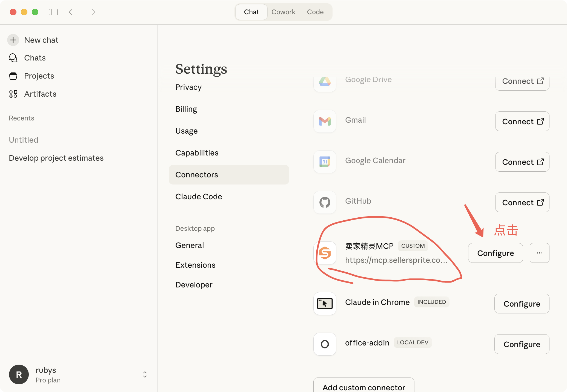Toggle the sidebar panel icon

pyautogui.click(x=53, y=12)
